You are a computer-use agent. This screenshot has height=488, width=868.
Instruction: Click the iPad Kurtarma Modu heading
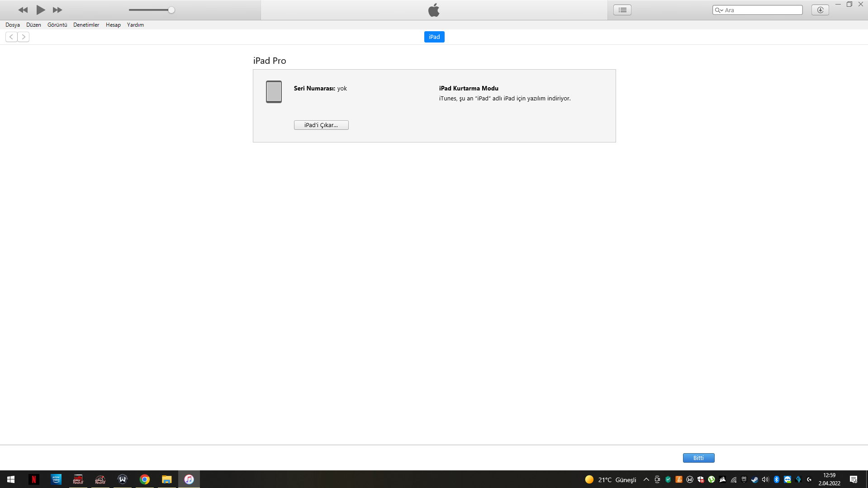[x=469, y=89]
